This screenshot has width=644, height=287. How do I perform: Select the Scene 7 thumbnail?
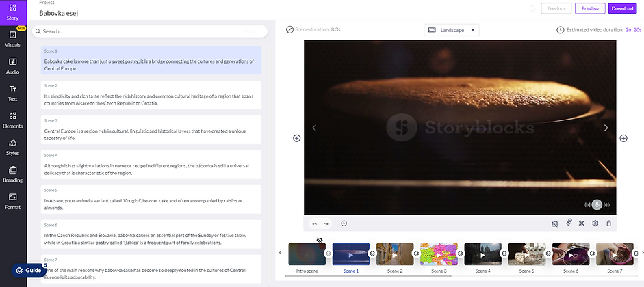[615, 254]
